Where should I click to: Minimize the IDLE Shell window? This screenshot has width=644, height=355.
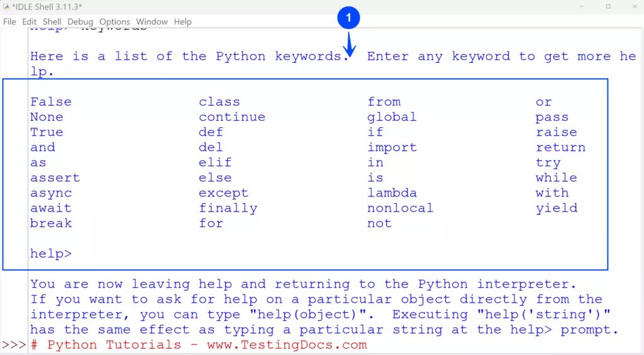pyautogui.click(x=582, y=6)
